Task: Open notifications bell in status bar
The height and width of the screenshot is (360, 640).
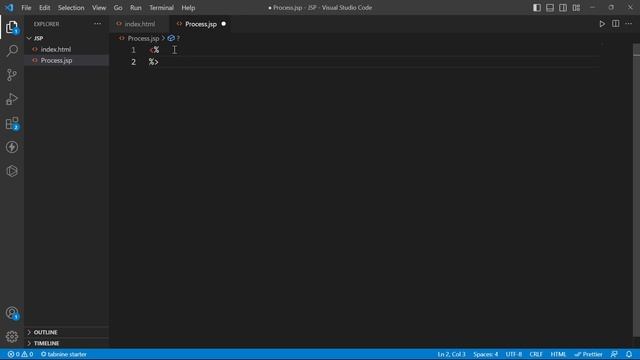Action: coord(629,354)
